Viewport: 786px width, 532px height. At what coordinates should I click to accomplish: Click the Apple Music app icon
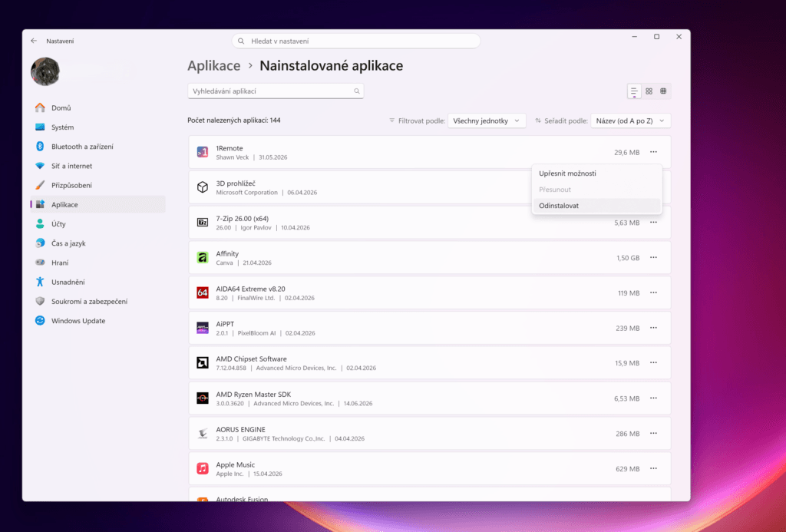click(x=203, y=468)
